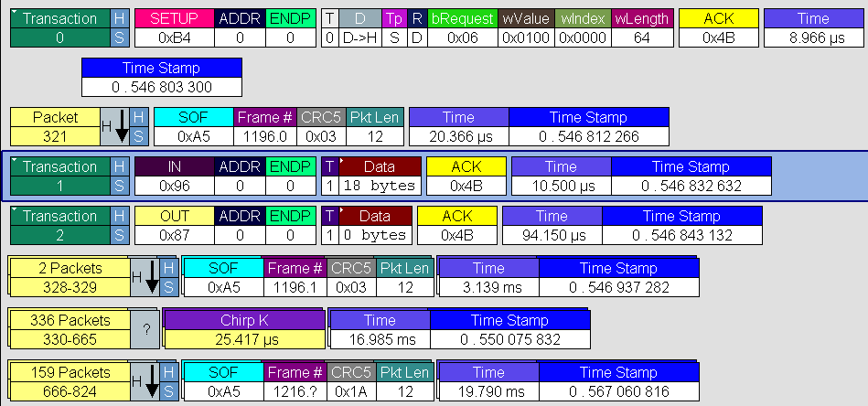Viewport: 868px width, 406px height.
Task: Select the 159 Packets 666-824 group
Action: pyautogui.click(x=70, y=381)
